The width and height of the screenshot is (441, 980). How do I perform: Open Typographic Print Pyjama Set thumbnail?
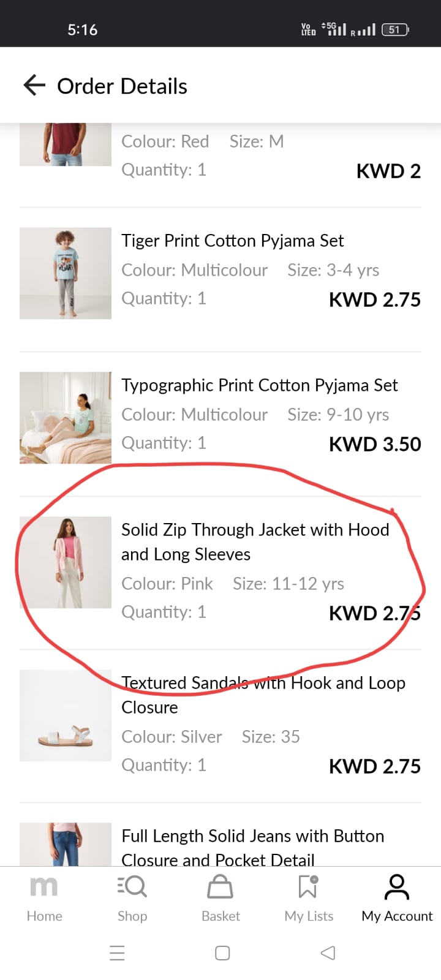point(66,418)
